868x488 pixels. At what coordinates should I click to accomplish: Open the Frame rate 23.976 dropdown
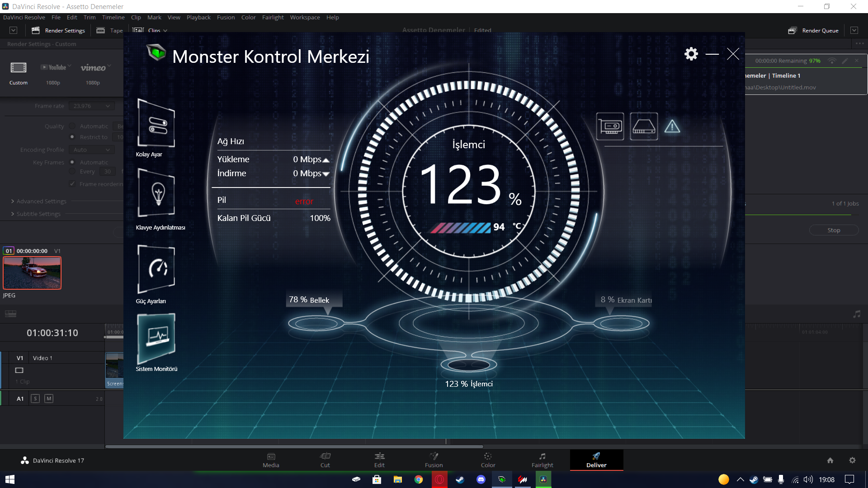[x=92, y=106]
